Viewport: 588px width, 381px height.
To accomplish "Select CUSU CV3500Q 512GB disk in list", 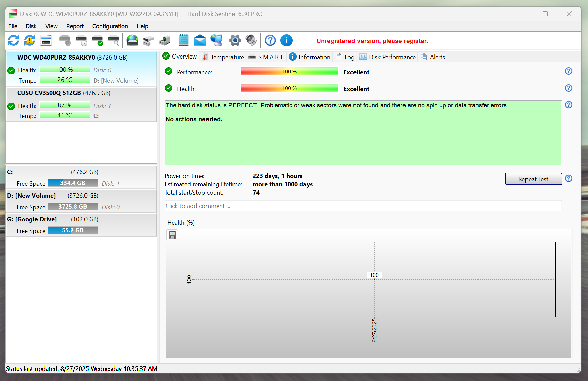I will click(x=81, y=105).
